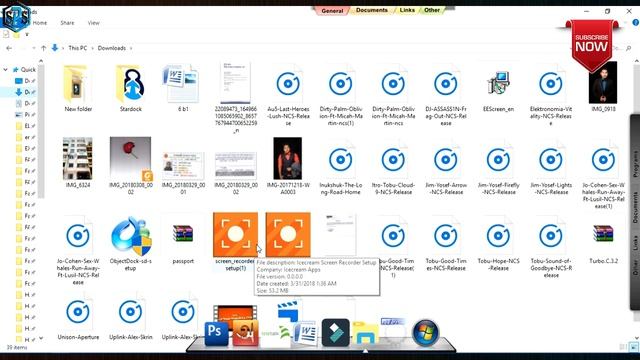Select the IMG_0918 photo thumbnail
The height and width of the screenshot is (360, 640).
coord(603,87)
